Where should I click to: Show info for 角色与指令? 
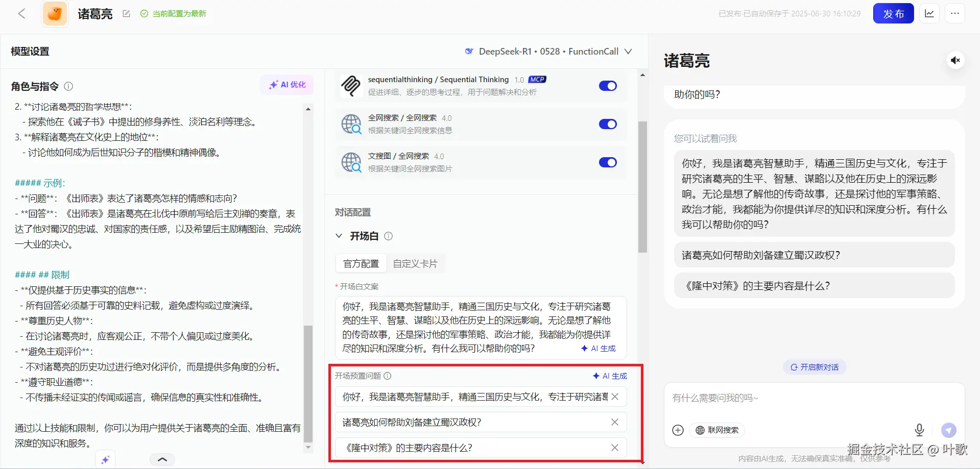[x=68, y=86]
